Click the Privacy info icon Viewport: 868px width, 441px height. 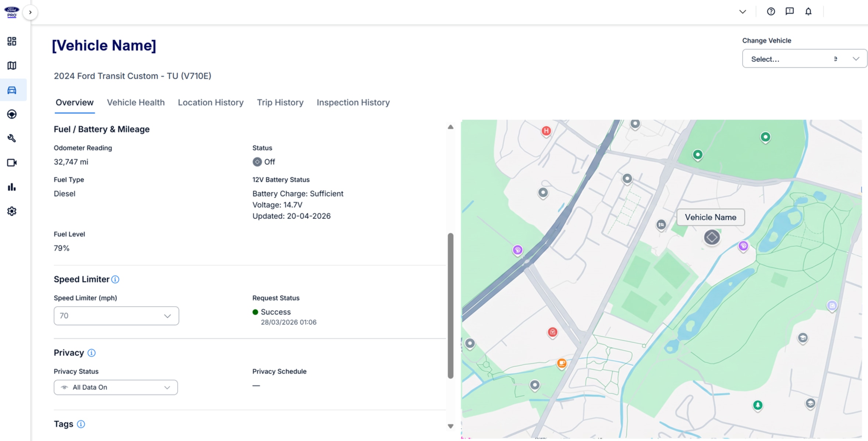[x=92, y=353]
